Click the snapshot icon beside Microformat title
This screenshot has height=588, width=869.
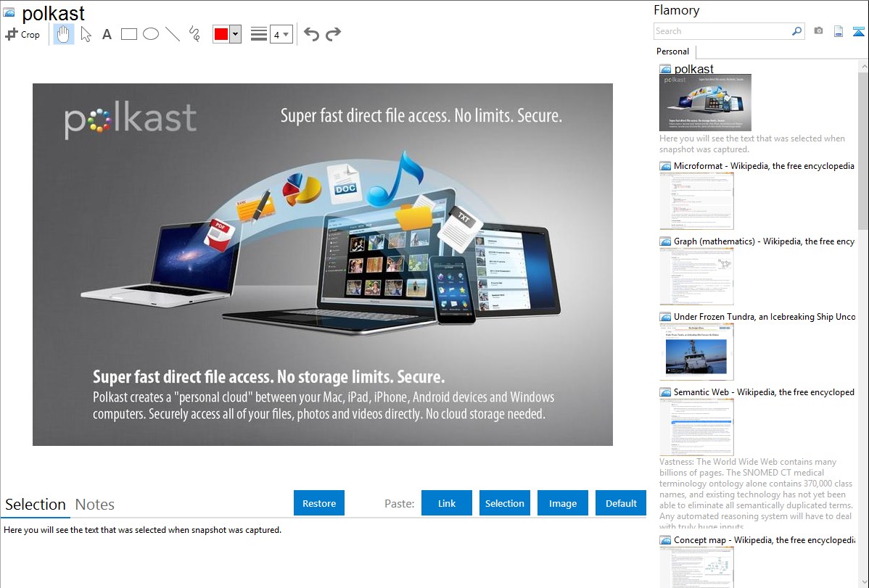[666, 166]
